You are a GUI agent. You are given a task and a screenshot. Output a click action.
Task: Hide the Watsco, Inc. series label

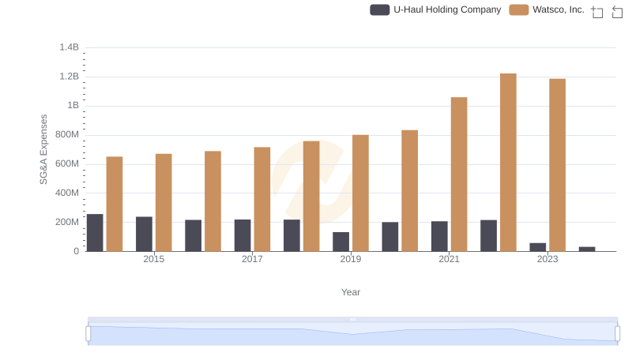(559, 9)
